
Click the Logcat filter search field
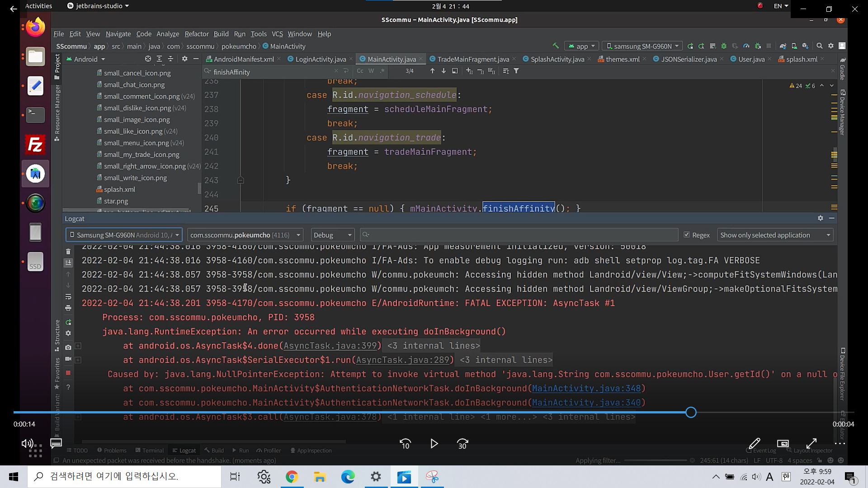coord(520,235)
